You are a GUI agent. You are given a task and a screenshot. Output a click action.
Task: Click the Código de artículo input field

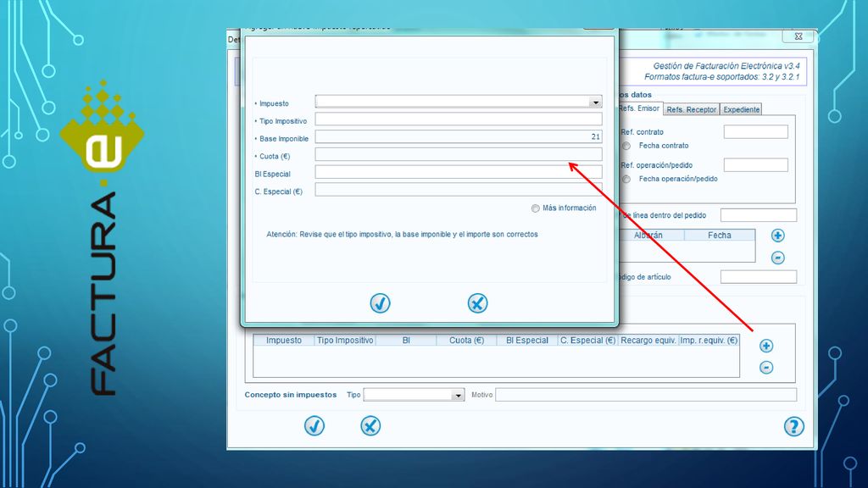click(759, 277)
